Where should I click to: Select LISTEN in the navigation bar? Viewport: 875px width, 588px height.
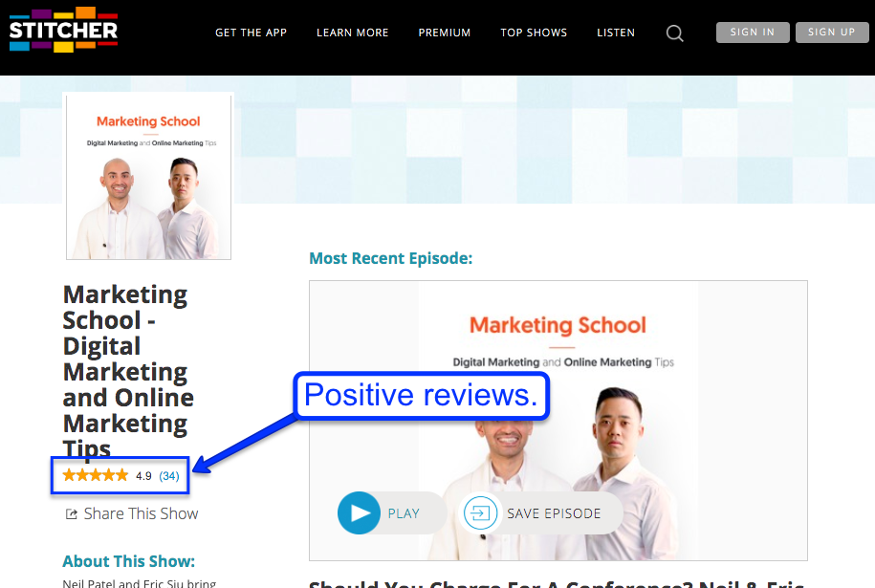point(615,33)
